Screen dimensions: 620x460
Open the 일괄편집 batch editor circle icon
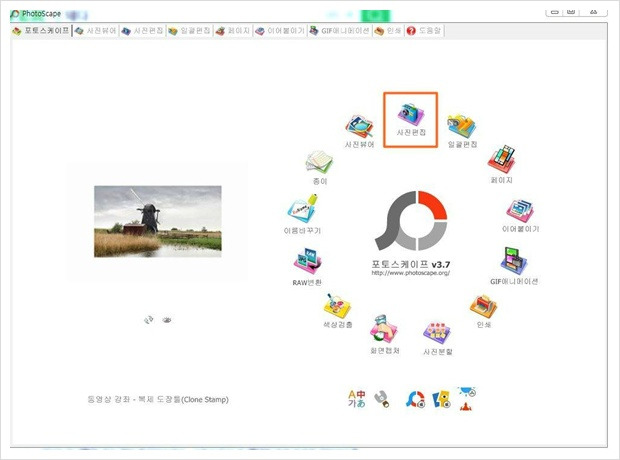(x=462, y=131)
